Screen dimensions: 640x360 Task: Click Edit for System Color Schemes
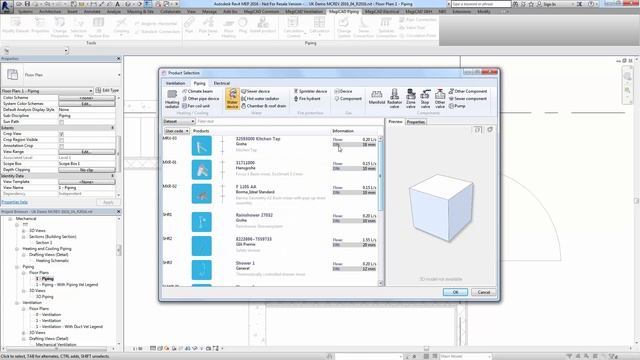[87, 104]
